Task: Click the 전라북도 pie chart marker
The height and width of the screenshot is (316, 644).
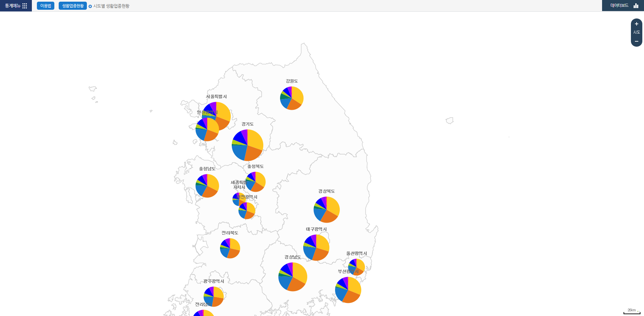Action: 230,248
